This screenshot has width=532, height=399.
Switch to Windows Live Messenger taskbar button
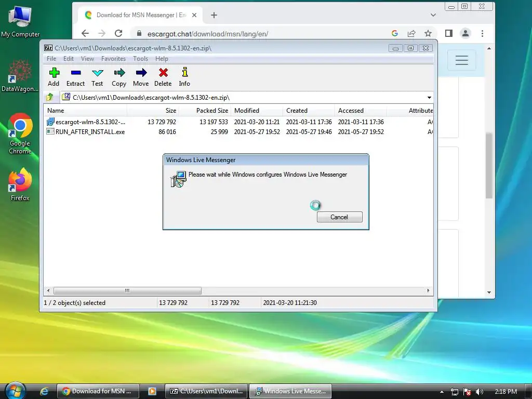[290, 391]
